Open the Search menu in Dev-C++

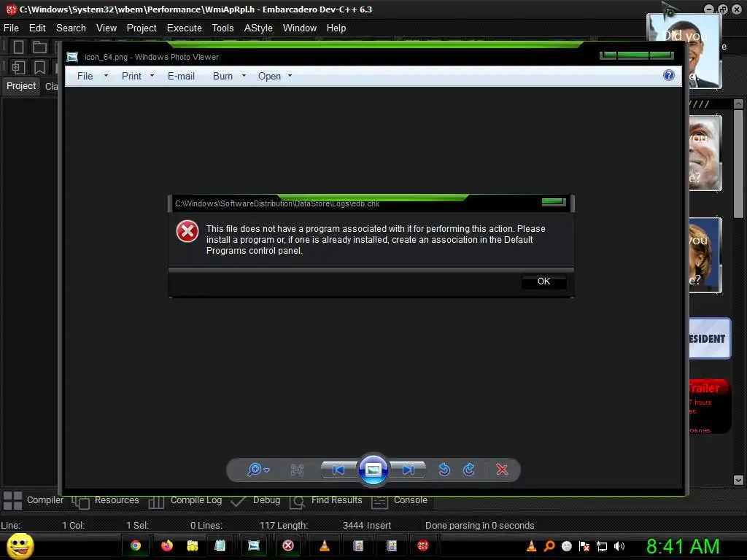point(71,28)
